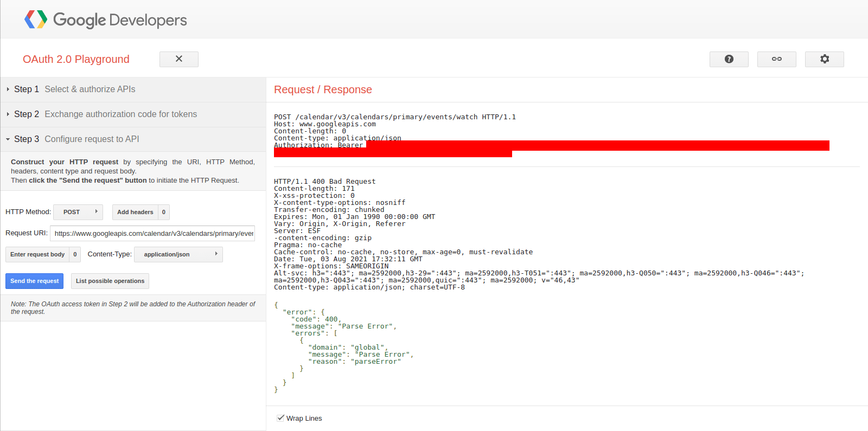Click the Google Developers logo icon

36,20
